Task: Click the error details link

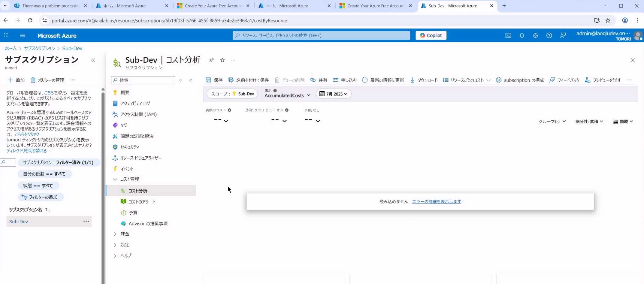Action: [x=436, y=201]
